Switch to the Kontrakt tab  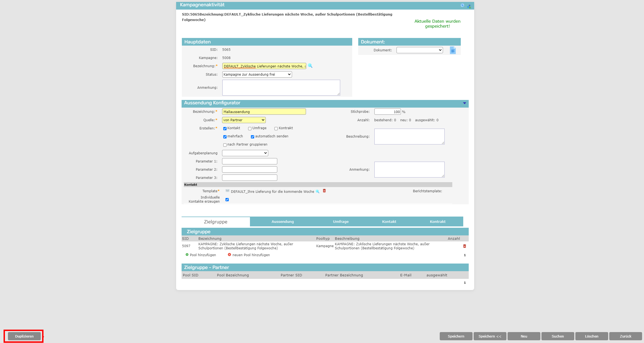pyautogui.click(x=438, y=221)
